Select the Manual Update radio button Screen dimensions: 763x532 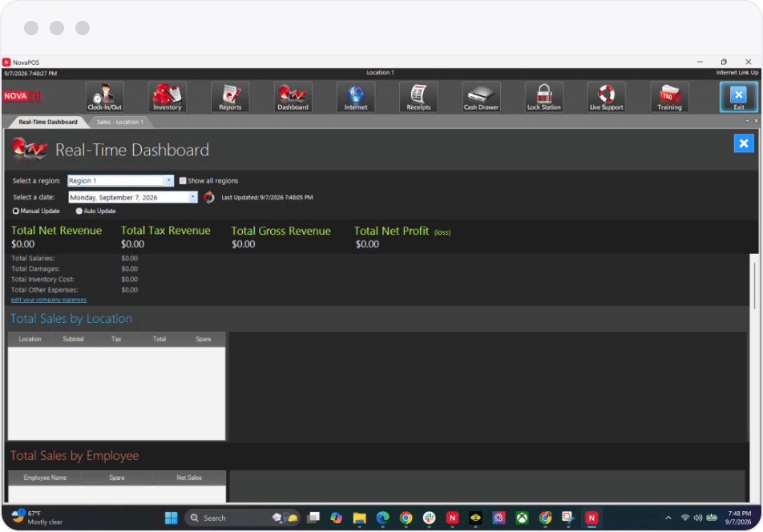coord(16,211)
